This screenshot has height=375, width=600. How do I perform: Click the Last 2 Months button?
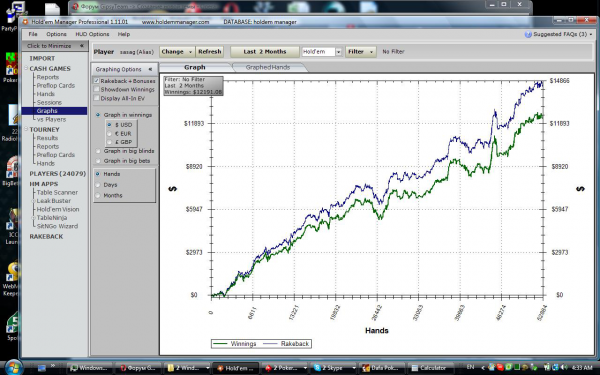tap(265, 52)
